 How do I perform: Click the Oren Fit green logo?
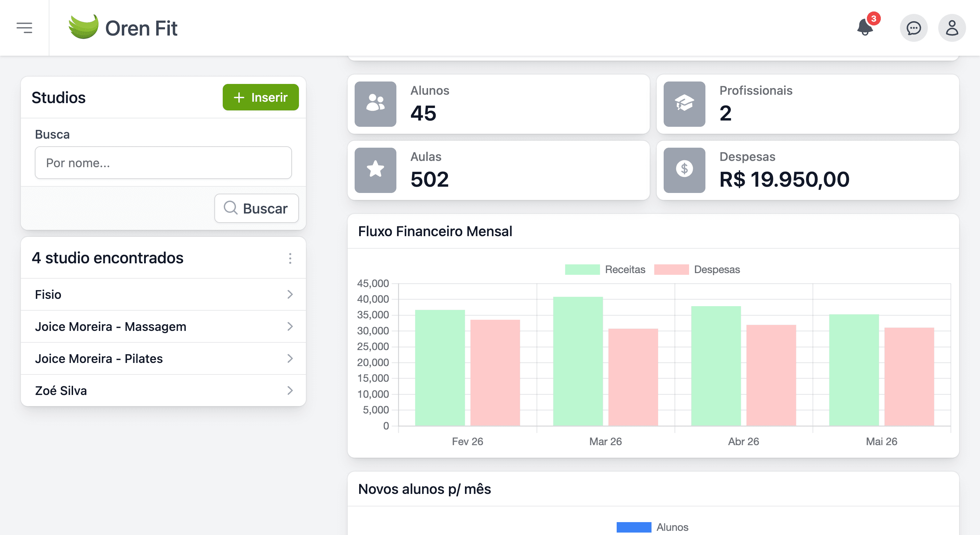coord(83,26)
